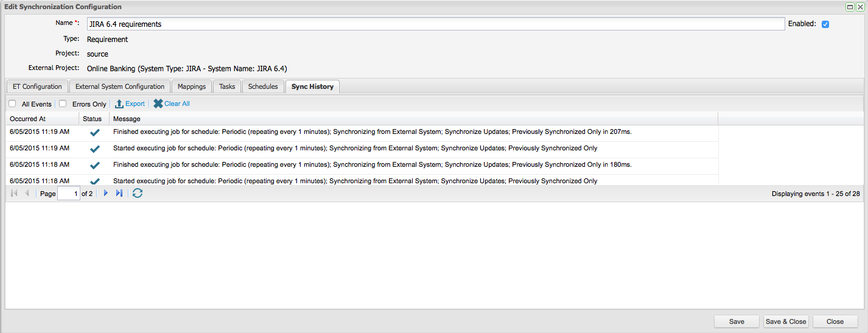
Task: Click the Status column header
Action: (93, 119)
